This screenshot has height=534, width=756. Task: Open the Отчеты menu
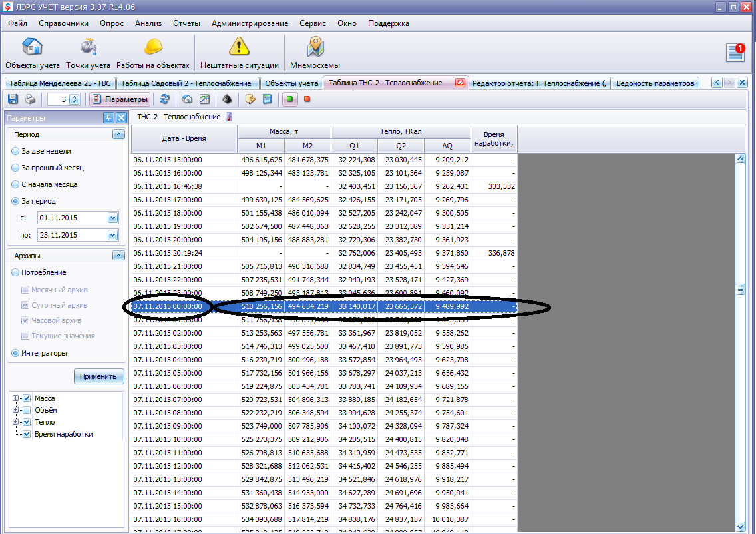[x=186, y=23]
